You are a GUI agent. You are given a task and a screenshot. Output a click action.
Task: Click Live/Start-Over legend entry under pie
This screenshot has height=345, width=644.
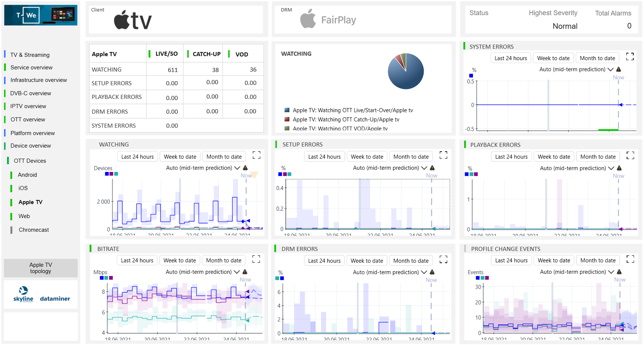349,110
